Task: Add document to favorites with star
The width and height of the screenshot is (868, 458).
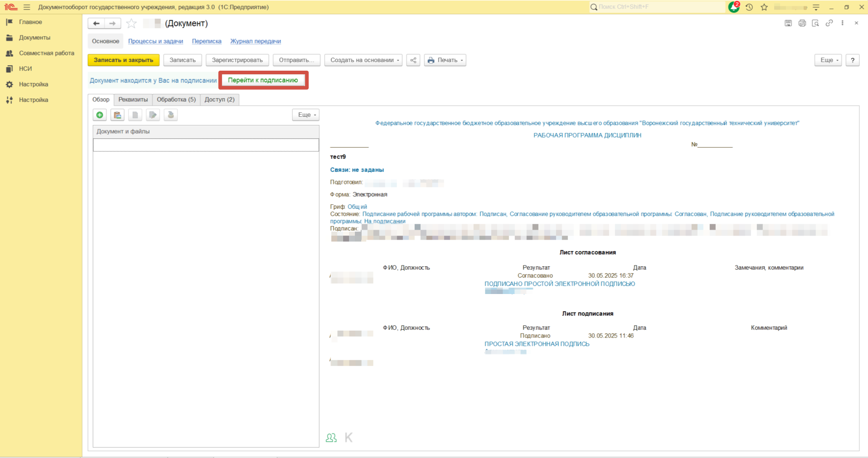Action: [x=131, y=24]
